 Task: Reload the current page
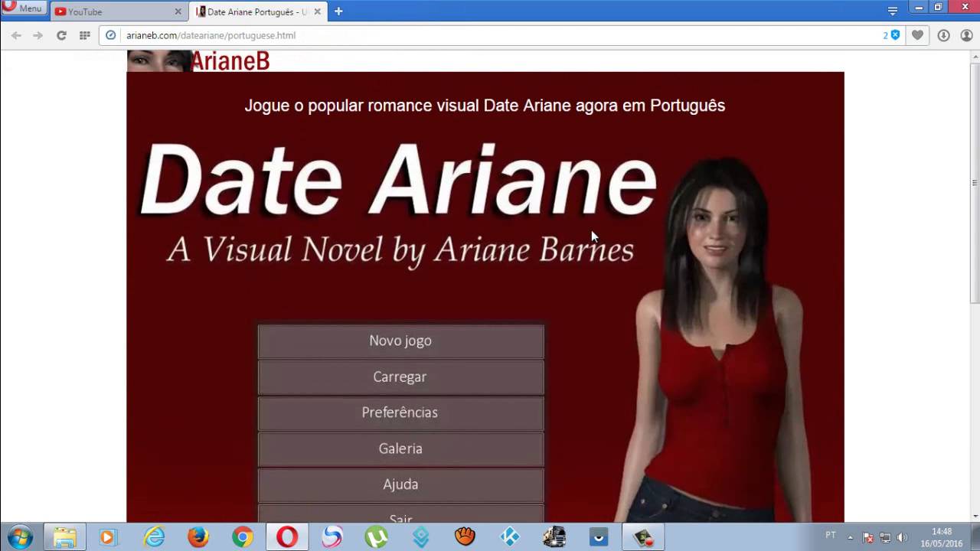pos(61,35)
